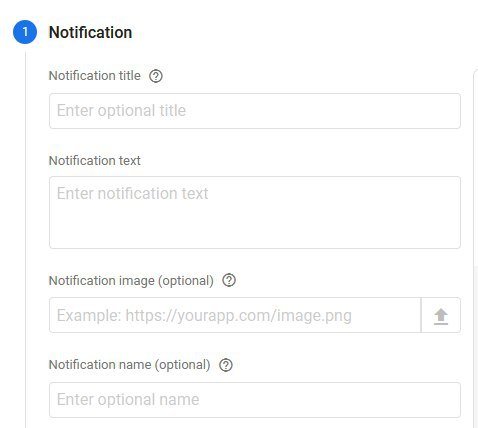Click the 'Notification image (optional)' label
The height and width of the screenshot is (428, 478).
point(131,281)
